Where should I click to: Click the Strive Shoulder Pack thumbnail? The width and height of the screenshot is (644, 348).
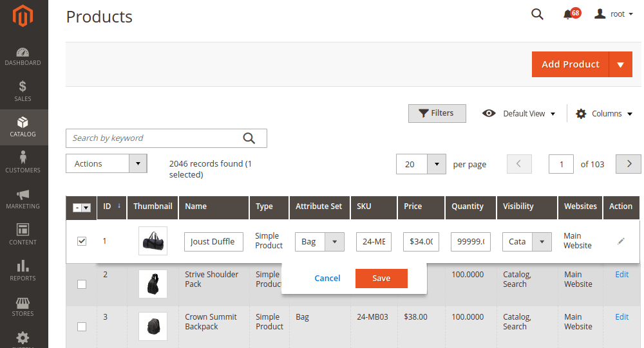(153, 284)
